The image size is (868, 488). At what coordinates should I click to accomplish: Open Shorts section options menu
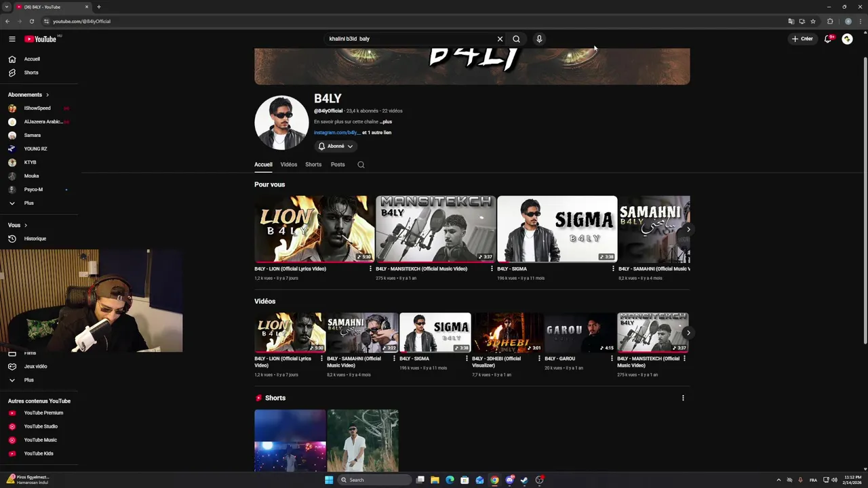coord(683,398)
